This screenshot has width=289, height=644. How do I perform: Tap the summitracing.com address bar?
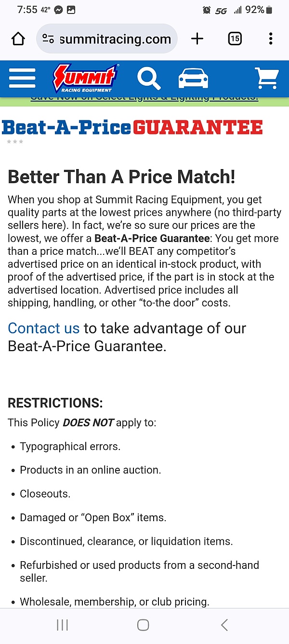[x=115, y=39]
